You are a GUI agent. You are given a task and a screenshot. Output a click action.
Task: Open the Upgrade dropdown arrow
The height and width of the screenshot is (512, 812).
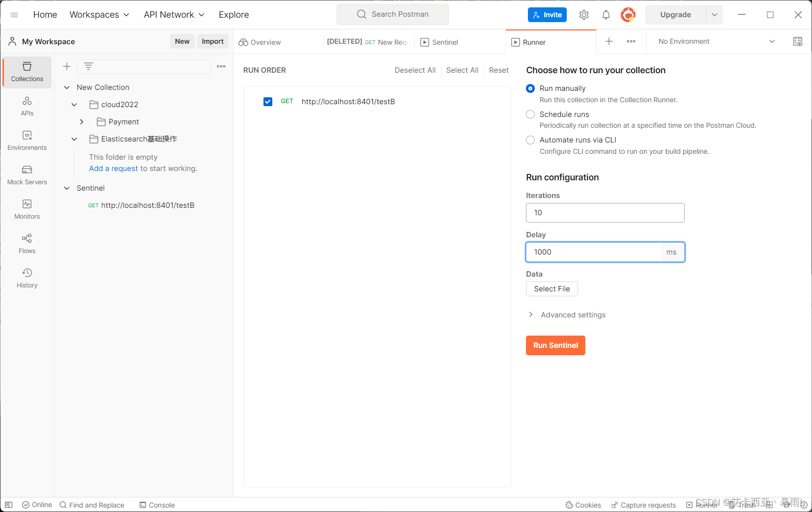coord(715,15)
